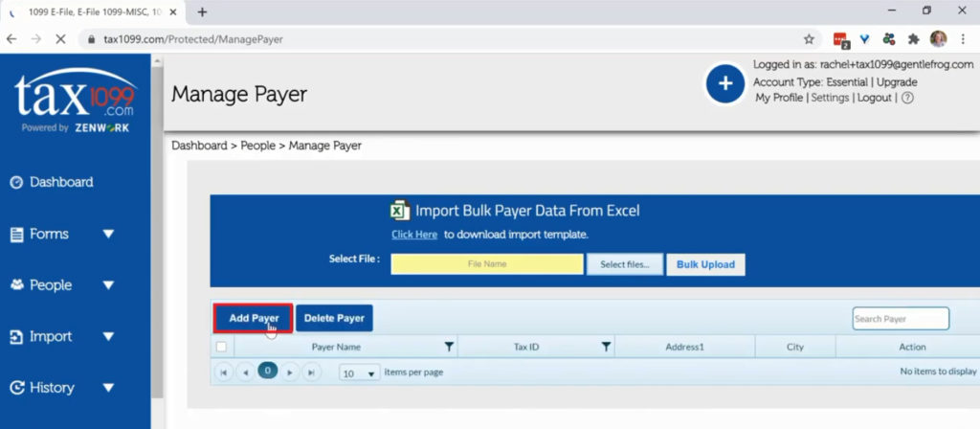
Task: Open the History sidebar menu
Action: pos(52,389)
